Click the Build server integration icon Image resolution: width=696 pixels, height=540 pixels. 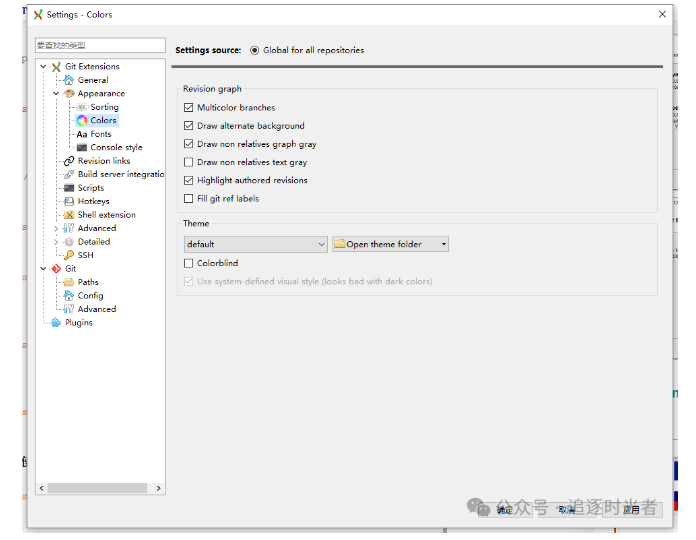click(69, 174)
